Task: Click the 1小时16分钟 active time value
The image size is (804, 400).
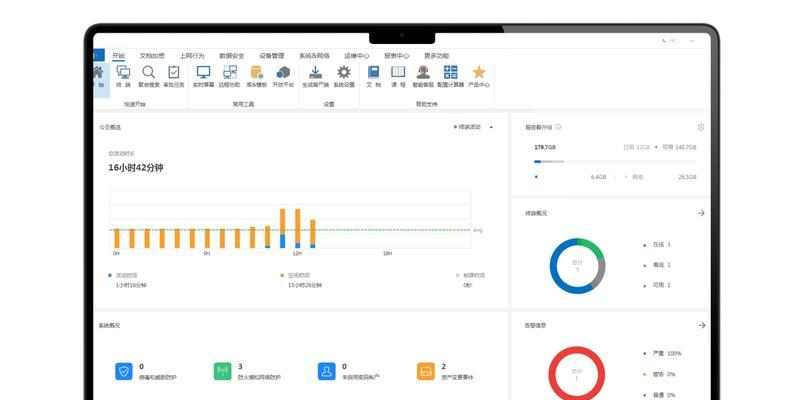Action: (131, 285)
